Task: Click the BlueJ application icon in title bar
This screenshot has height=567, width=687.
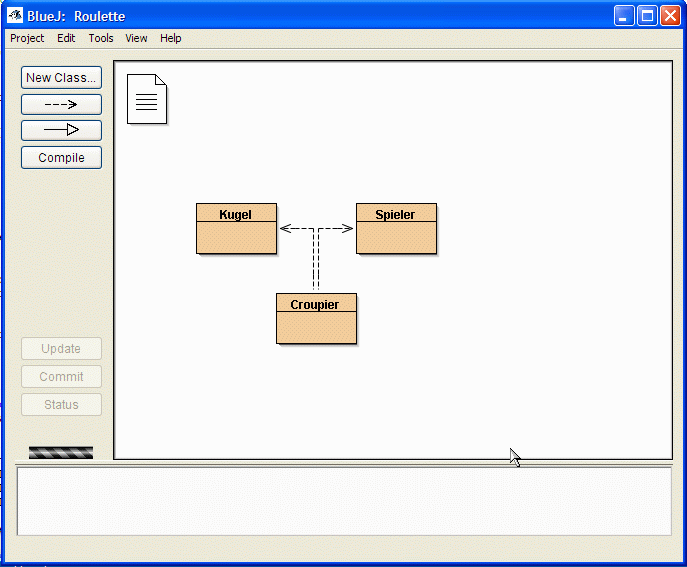Action: point(15,16)
